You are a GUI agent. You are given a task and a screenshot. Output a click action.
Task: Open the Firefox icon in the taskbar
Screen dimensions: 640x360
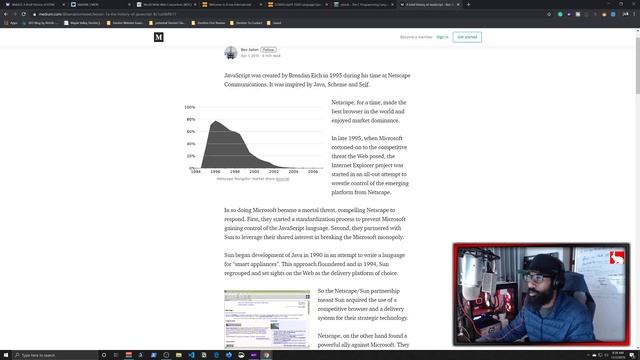click(x=229, y=355)
